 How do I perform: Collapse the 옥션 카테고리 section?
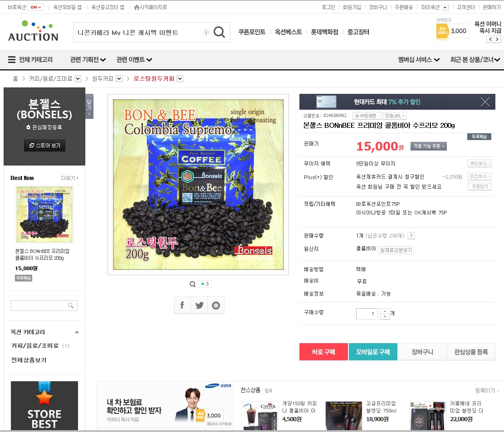coord(77,332)
